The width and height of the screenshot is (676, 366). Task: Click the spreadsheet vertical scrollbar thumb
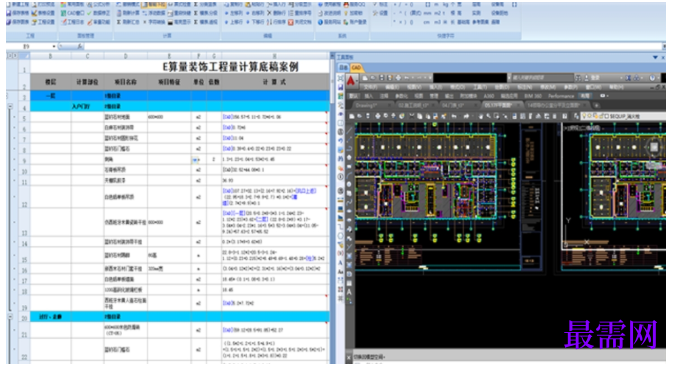click(x=333, y=82)
